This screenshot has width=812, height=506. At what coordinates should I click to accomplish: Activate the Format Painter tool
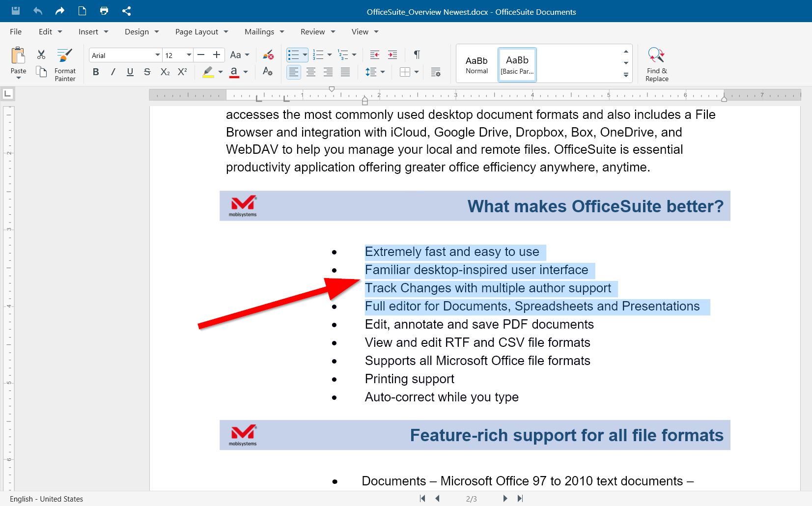(65, 64)
